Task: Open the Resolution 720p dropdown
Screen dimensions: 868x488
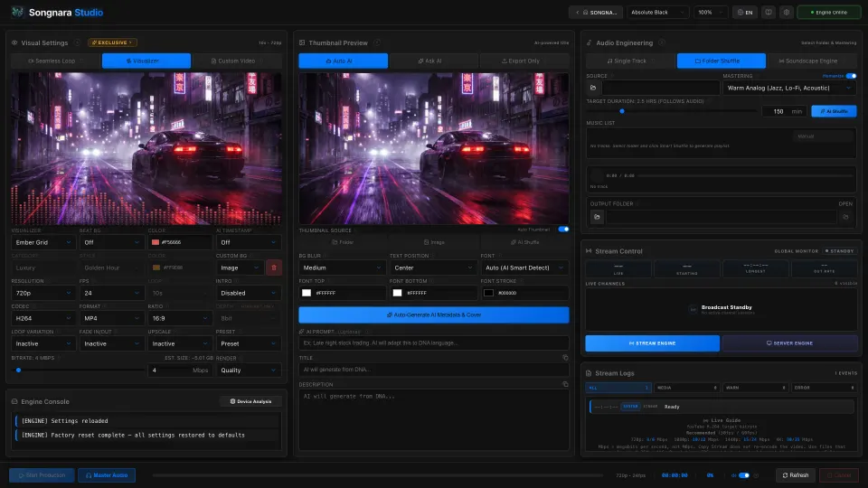Action: [x=42, y=293]
